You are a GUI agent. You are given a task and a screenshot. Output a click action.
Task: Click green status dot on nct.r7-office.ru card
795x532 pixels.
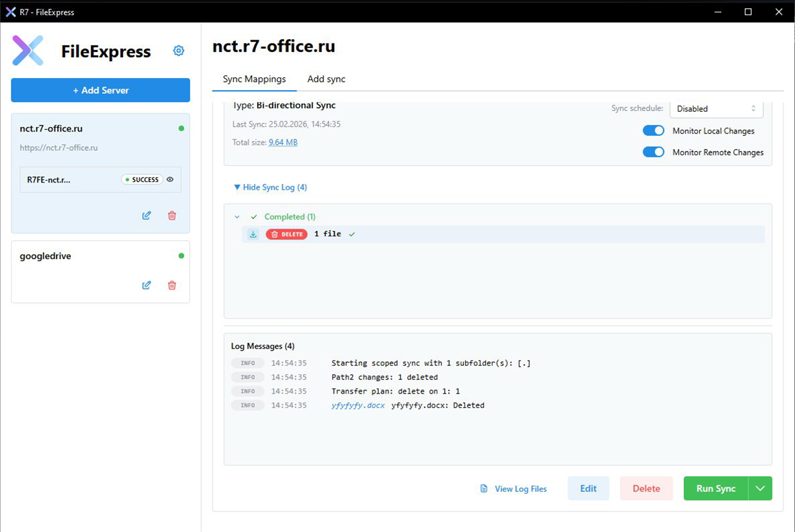[181, 128]
